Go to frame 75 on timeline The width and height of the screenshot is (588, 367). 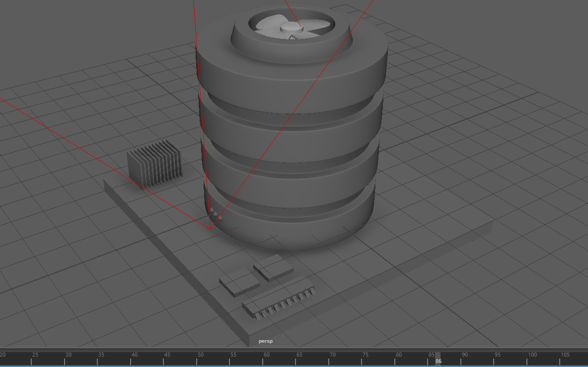[365, 355]
